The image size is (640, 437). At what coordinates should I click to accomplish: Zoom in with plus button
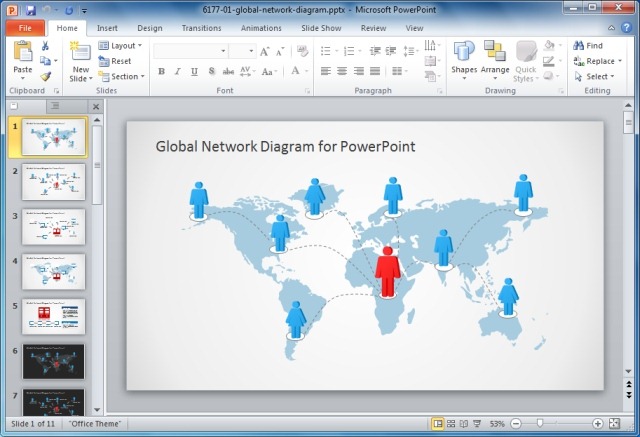point(598,424)
